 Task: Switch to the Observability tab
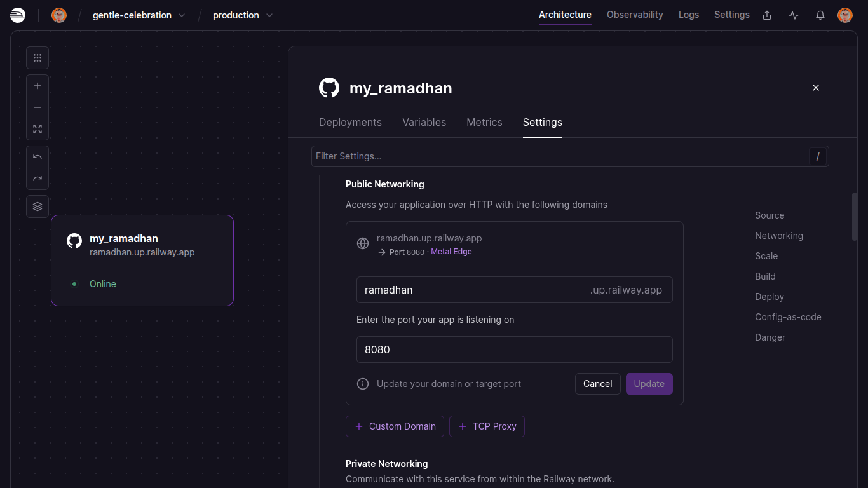pyautogui.click(x=635, y=15)
